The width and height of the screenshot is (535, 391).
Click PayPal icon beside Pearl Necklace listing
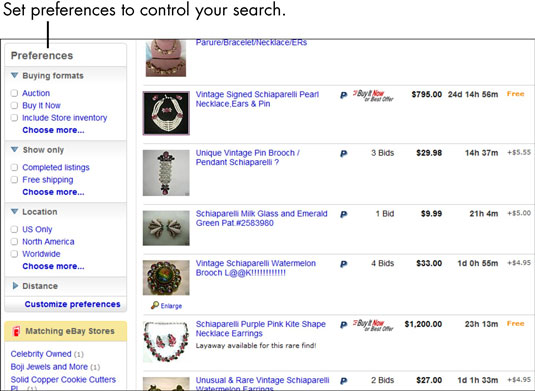[x=344, y=96]
